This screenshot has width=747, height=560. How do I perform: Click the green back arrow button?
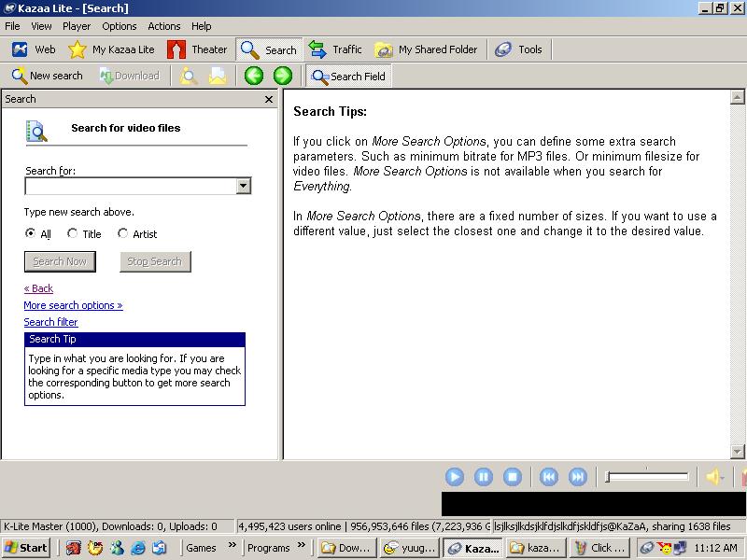point(253,76)
